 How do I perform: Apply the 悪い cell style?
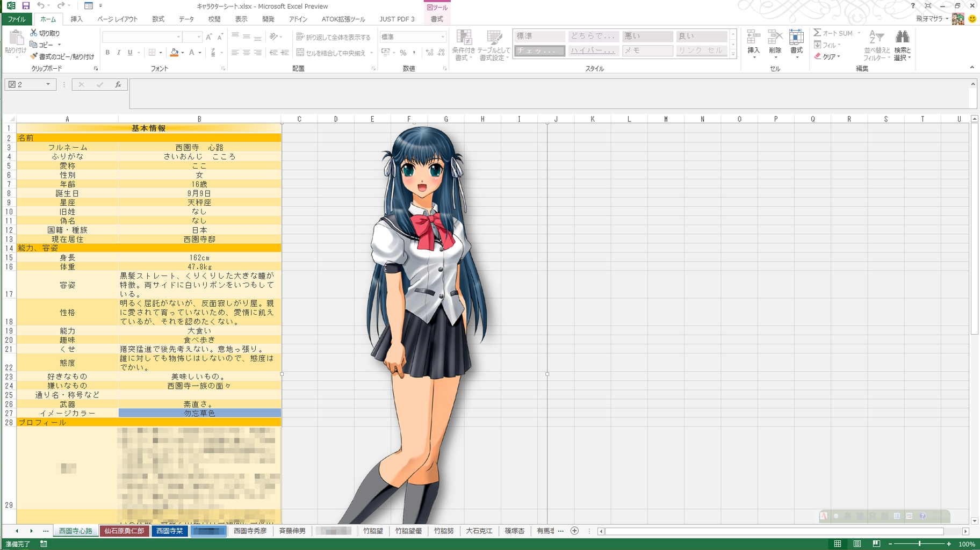click(x=647, y=36)
